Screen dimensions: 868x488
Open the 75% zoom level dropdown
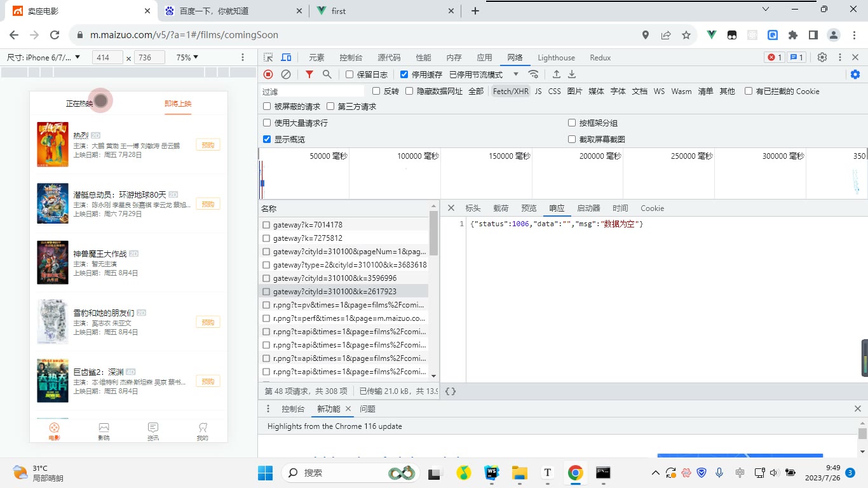[187, 57]
